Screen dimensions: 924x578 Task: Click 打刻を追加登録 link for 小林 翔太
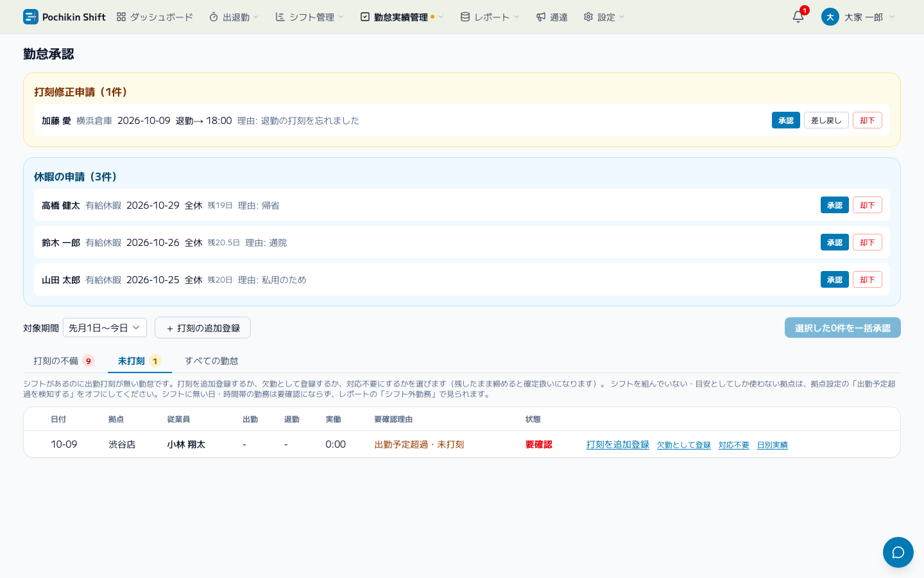[618, 444]
